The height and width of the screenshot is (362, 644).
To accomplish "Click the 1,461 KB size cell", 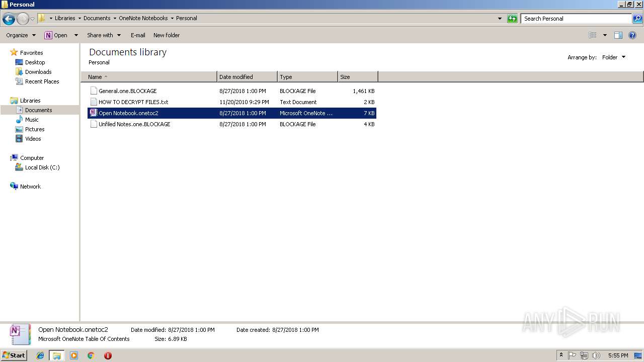I will tap(364, 91).
